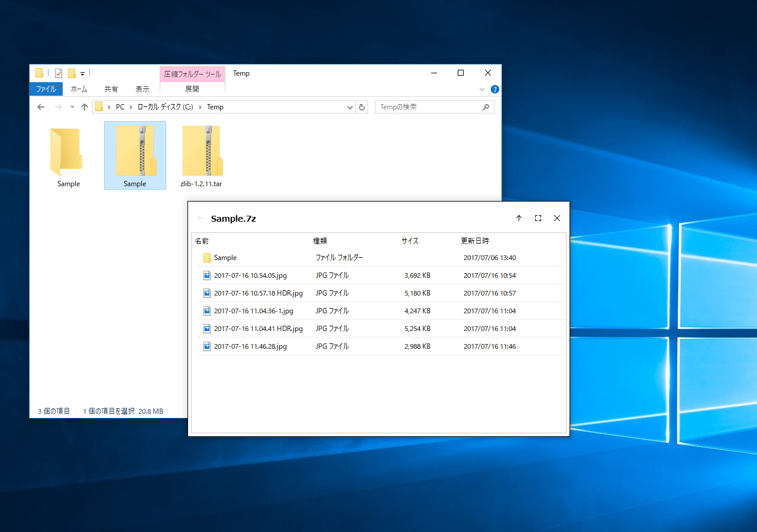Select the Sample folder icon in the Sample.7z list
The height and width of the screenshot is (532, 757).
pyautogui.click(x=207, y=258)
